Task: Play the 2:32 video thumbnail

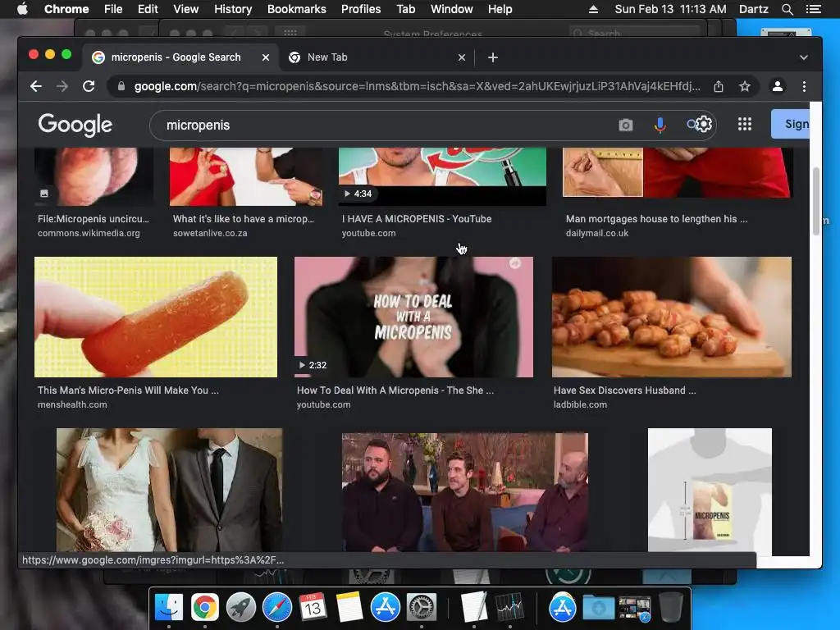Action: point(413,317)
